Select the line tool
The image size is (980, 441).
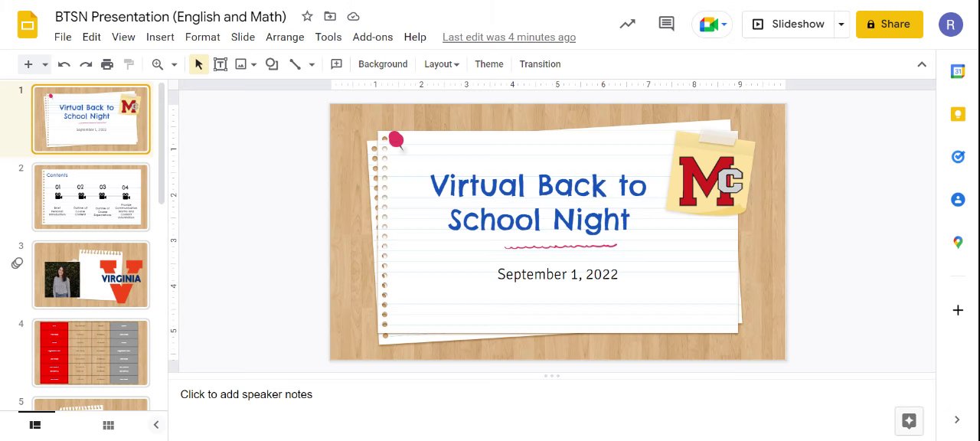pos(296,64)
